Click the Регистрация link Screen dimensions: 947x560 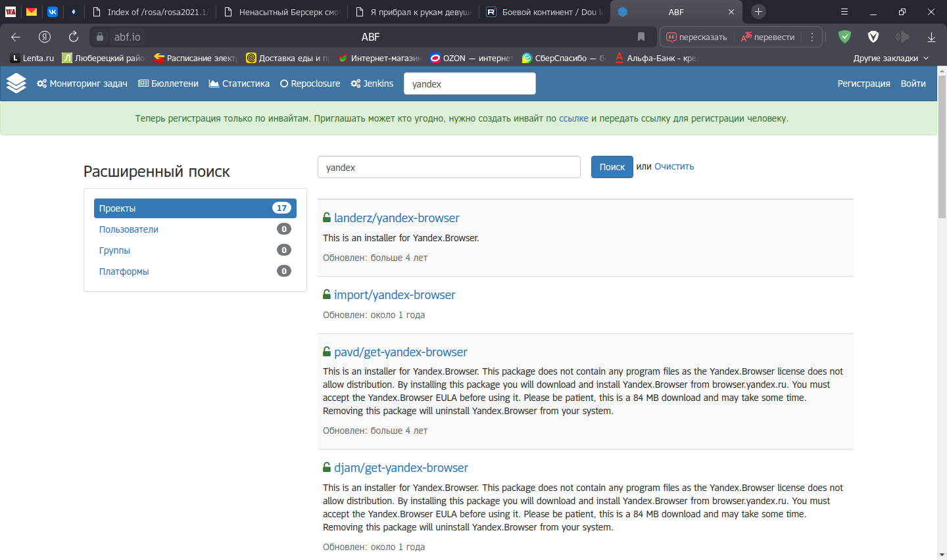coord(863,83)
